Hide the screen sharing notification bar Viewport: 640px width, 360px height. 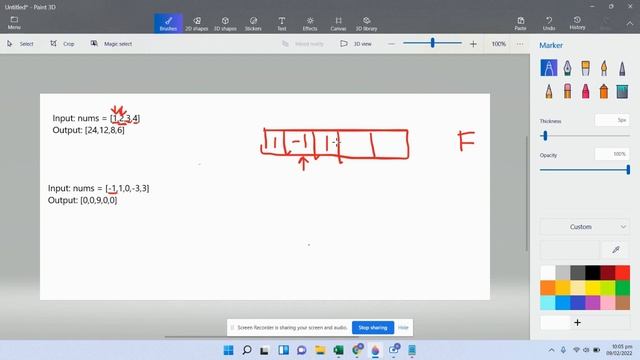(x=403, y=327)
